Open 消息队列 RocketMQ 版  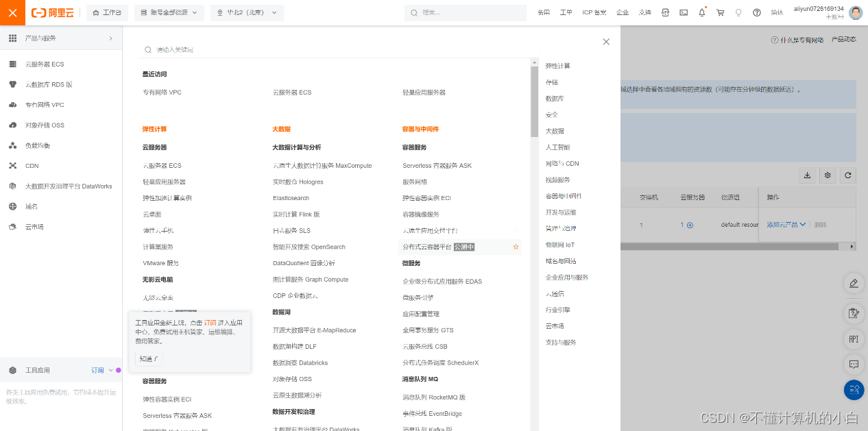tap(434, 397)
